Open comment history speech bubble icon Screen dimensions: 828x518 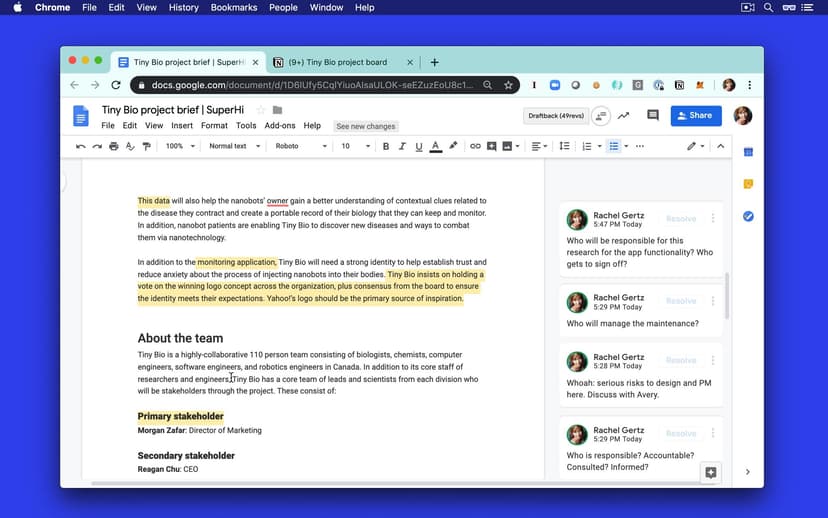[x=653, y=116]
